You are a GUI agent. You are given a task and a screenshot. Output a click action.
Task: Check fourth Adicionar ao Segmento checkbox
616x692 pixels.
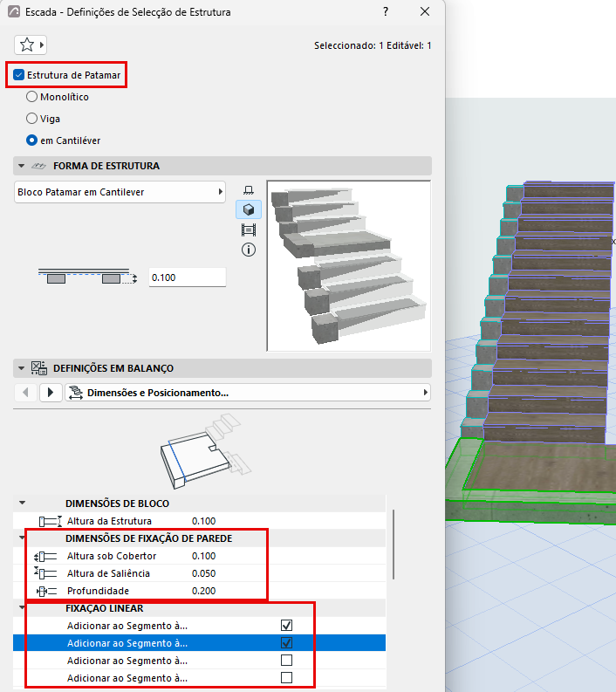pos(286,677)
